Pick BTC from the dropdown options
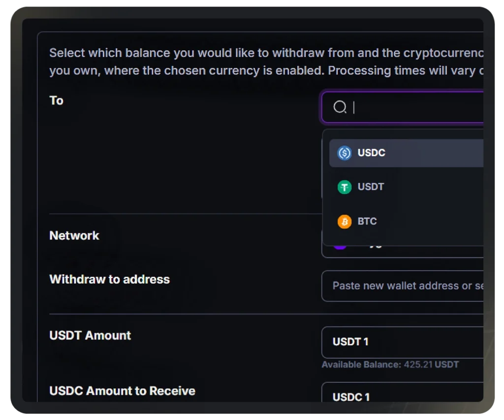 click(406, 222)
